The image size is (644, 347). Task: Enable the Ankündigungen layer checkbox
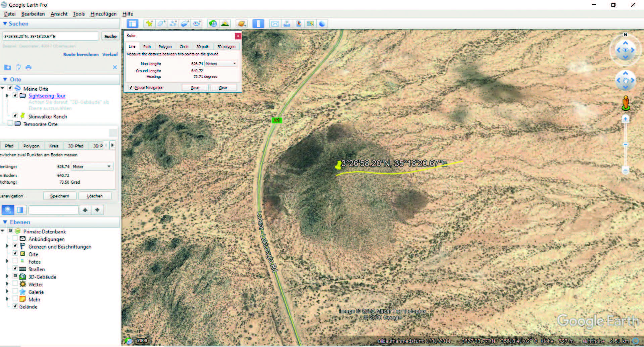[15, 238]
